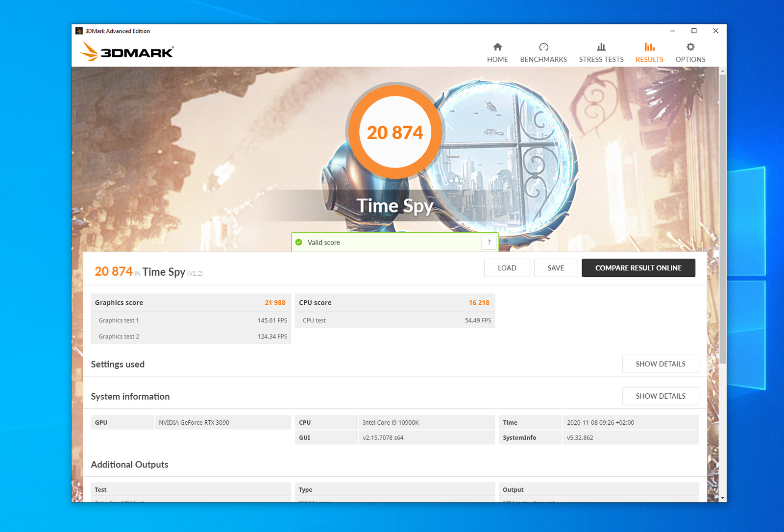Click the GPU label cell
Screen dimensions: 784x532
122,422
